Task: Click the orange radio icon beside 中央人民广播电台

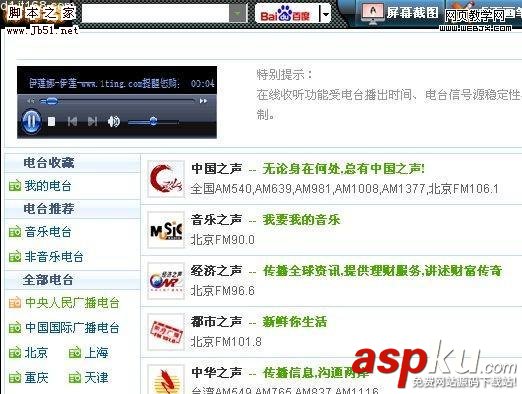Action: (x=15, y=303)
